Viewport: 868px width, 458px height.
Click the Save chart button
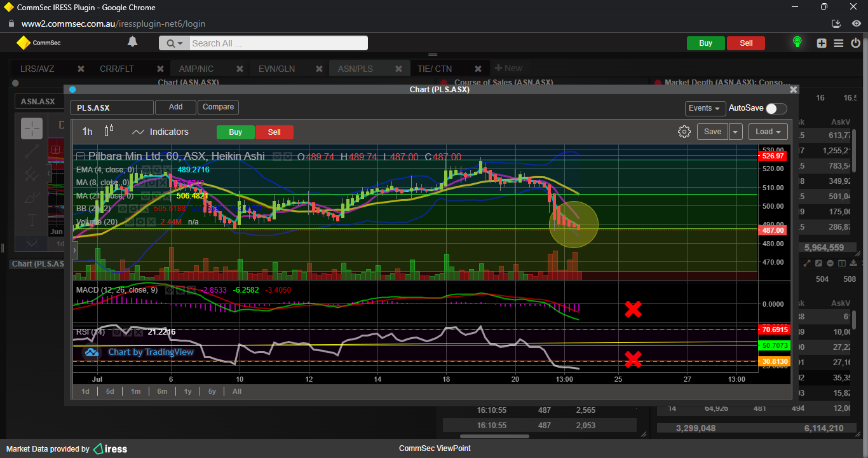pos(712,132)
